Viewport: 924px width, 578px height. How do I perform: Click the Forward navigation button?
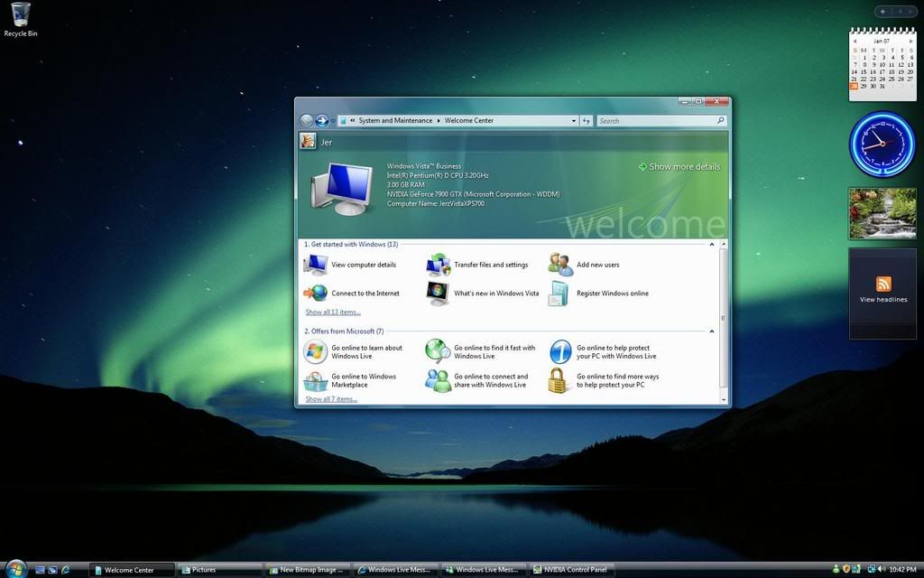[322, 121]
